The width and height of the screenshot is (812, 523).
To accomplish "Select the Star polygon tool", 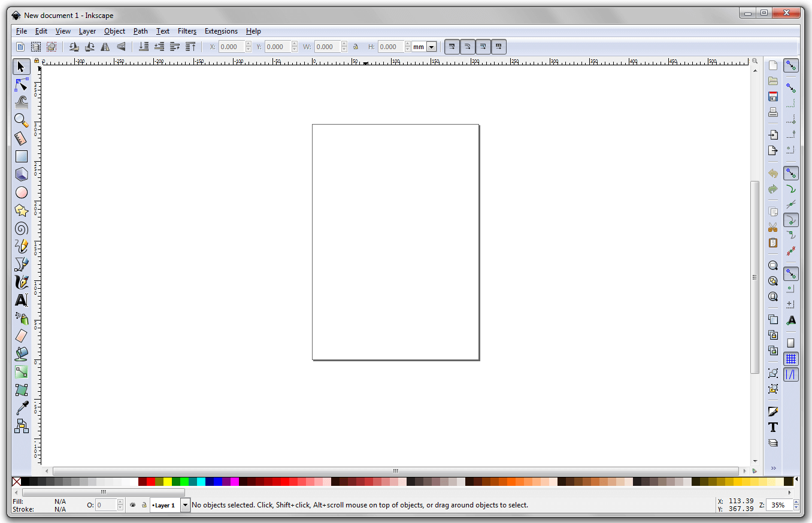I will pos(22,210).
